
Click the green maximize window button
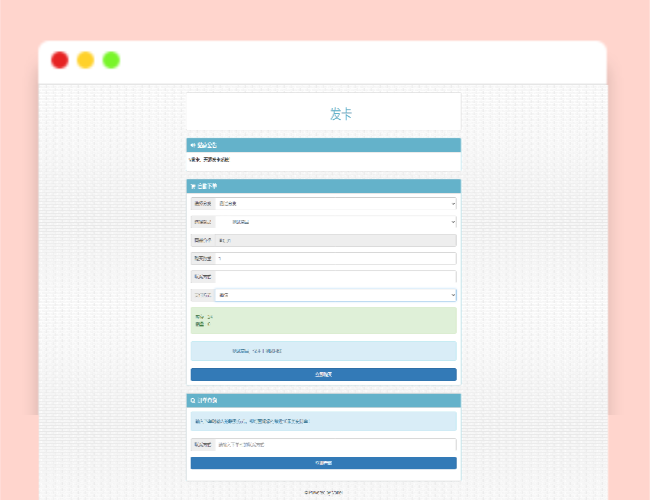tap(111, 60)
